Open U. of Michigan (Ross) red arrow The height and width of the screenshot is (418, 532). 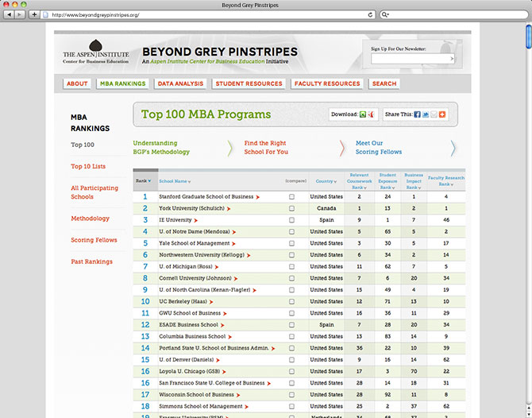click(217, 267)
